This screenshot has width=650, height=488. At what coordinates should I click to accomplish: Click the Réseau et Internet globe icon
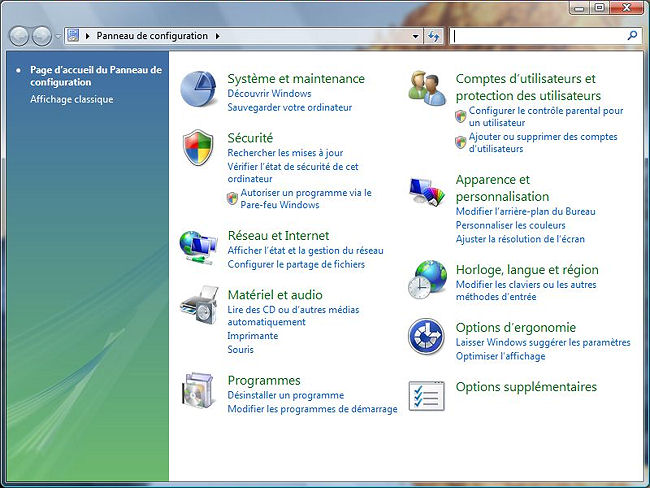[x=198, y=246]
